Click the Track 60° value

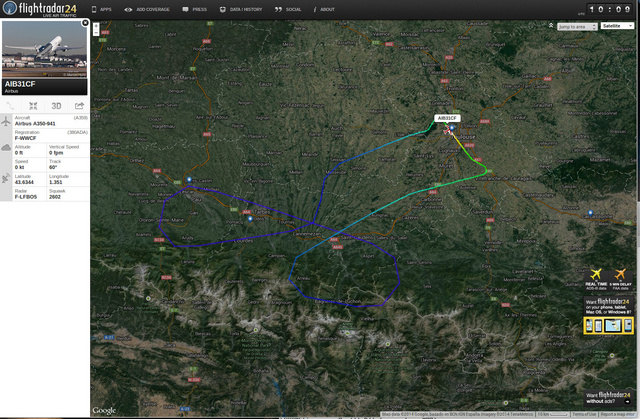[53, 167]
